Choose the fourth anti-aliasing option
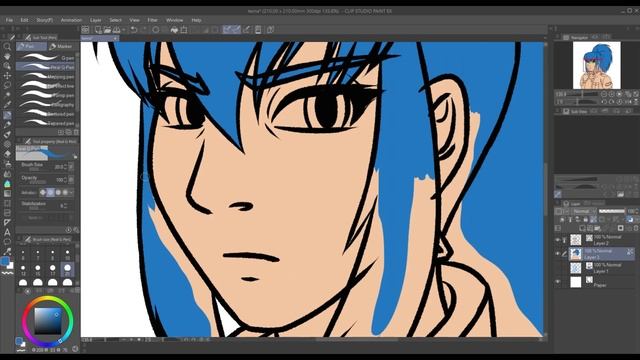Viewport: 640px width, 360px height. 65,192
